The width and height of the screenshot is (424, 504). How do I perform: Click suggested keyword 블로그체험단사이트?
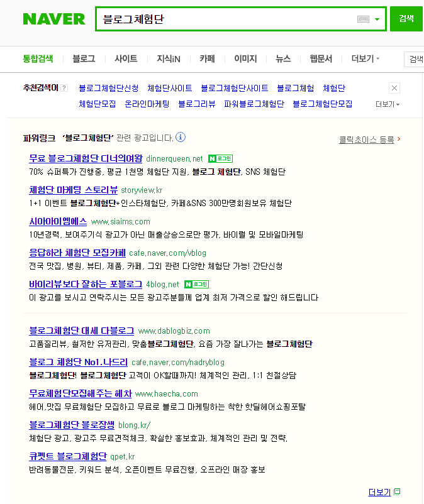tap(234, 88)
